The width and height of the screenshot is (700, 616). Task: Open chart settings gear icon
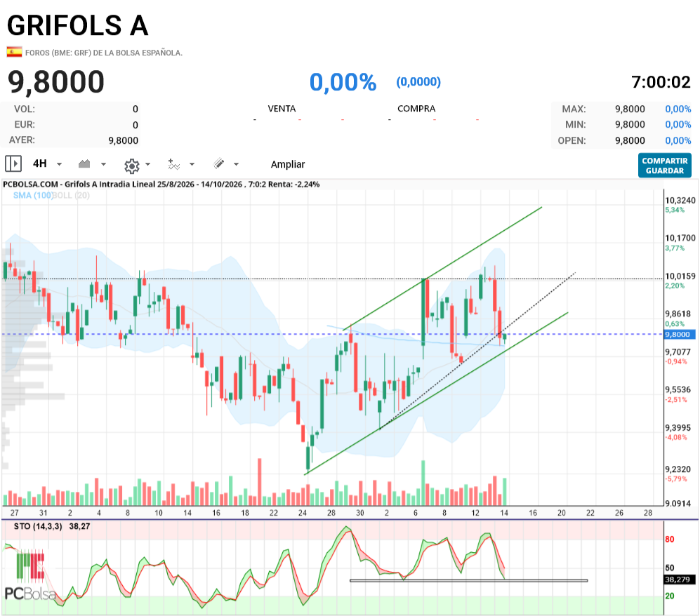coord(132,166)
